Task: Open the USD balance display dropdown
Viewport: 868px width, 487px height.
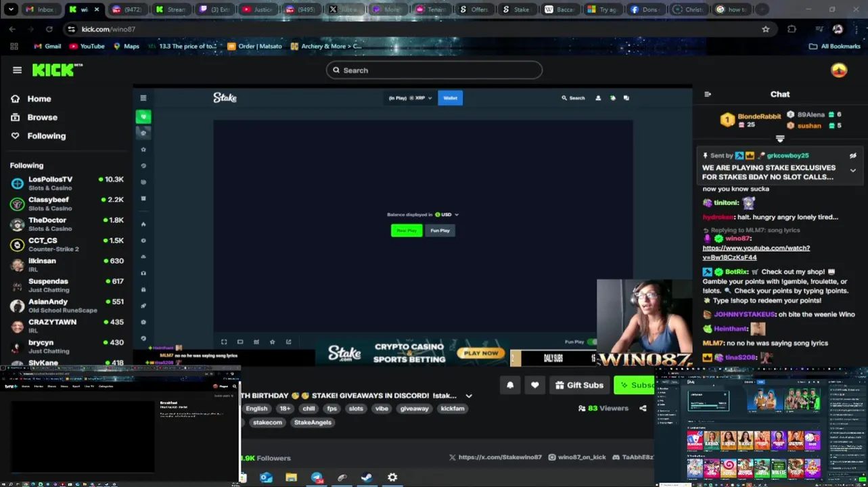Action: (447, 214)
